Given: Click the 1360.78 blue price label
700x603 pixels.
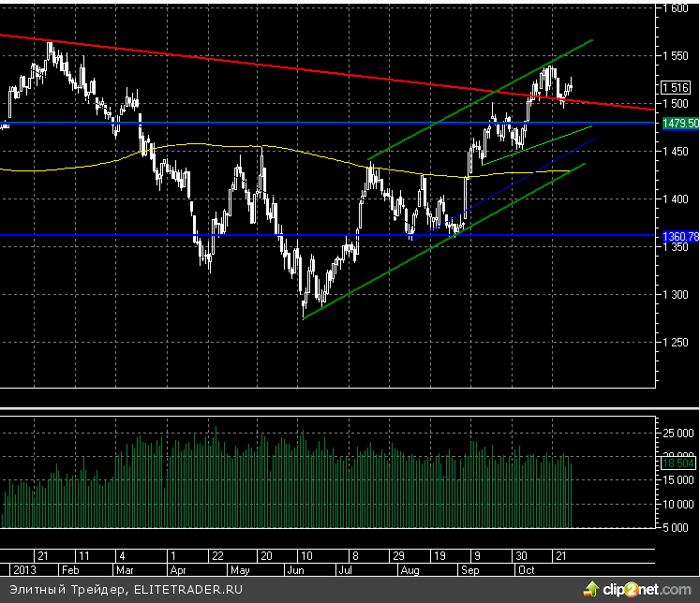Looking at the screenshot, I should (679, 236).
